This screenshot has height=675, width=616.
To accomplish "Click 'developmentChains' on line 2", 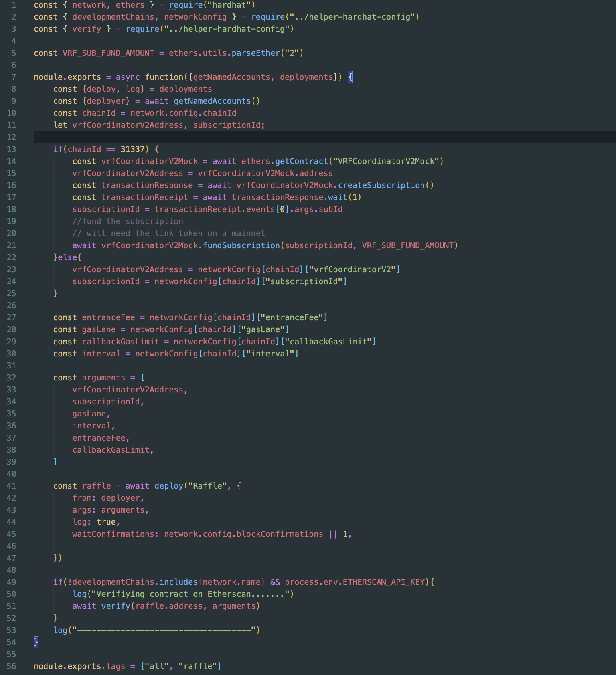I will (x=113, y=17).
